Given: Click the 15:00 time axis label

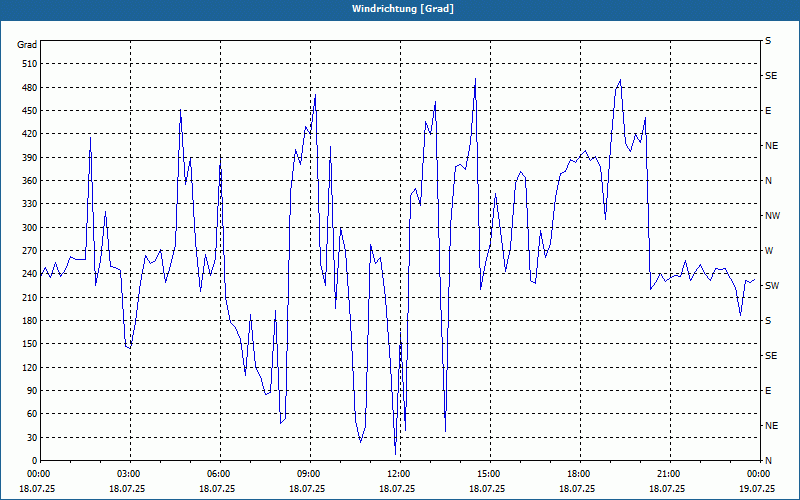Looking at the screenshot, I should 487,474.
